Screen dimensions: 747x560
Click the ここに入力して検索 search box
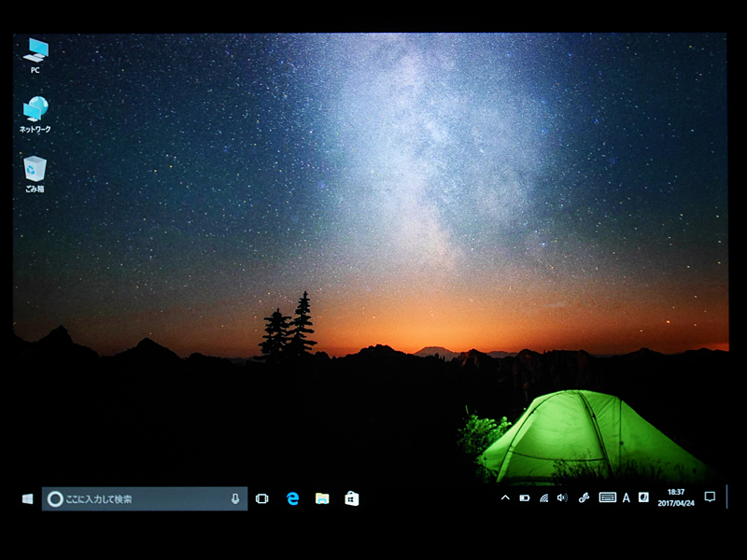pos(145,498)
